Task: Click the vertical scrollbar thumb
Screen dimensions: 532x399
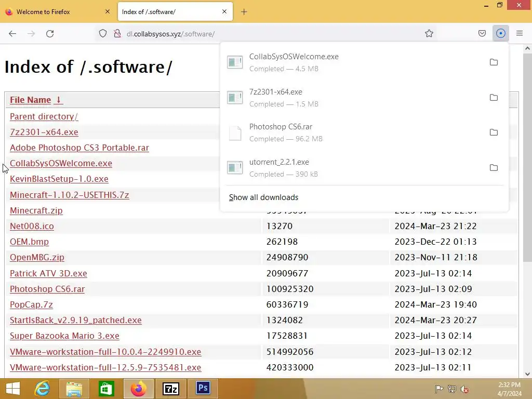Action: pyautogui.click(x=527, y=158)
